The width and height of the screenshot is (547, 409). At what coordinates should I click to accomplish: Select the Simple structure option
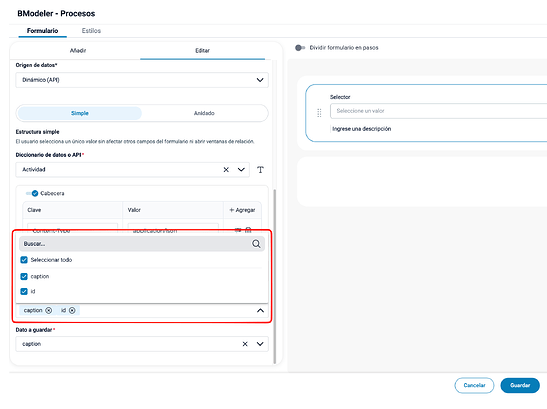(x=80, y=113)
